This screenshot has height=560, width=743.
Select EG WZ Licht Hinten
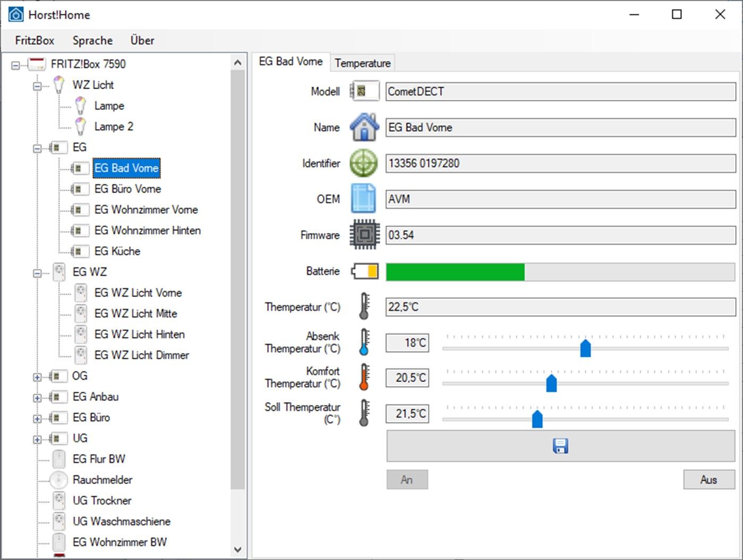click(x=139, y=334)
